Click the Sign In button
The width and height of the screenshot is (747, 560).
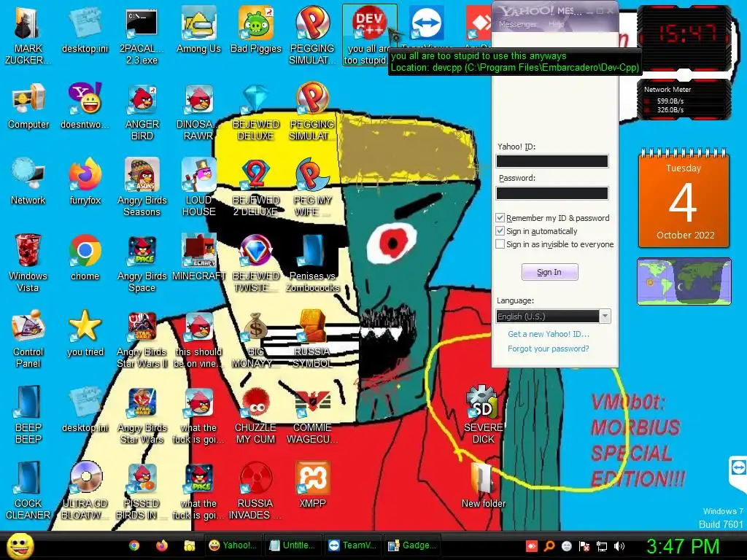click(x=549, y=272)
